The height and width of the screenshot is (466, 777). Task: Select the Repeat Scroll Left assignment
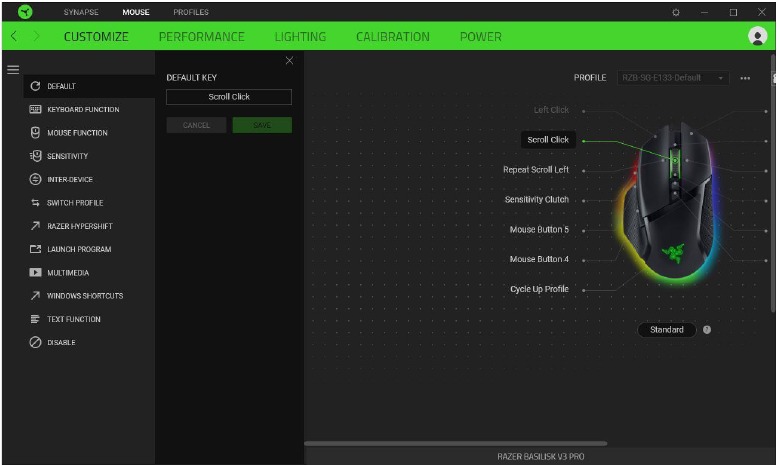click(536, 170)
